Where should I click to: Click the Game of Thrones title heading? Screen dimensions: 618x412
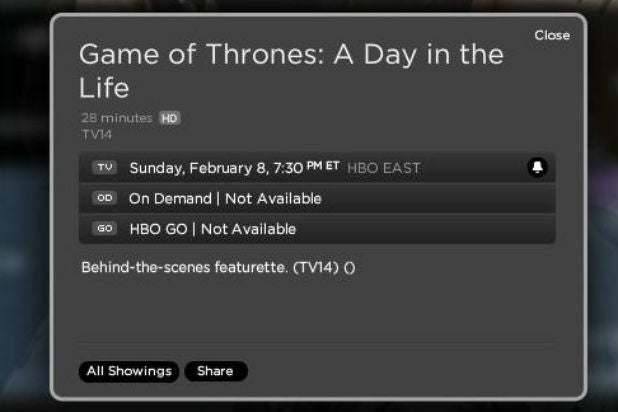290,70
